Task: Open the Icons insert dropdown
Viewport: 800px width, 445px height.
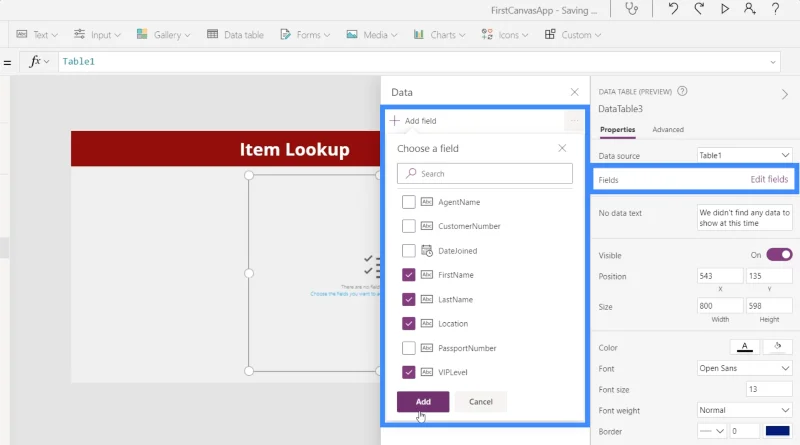Action: coord(505,35)
